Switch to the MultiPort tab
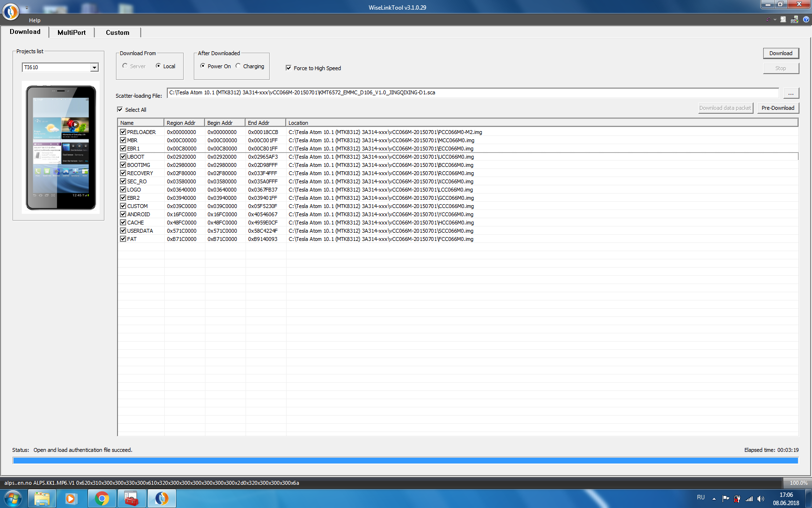Viewport: 812px width, 508px height. tap(72, 32)
